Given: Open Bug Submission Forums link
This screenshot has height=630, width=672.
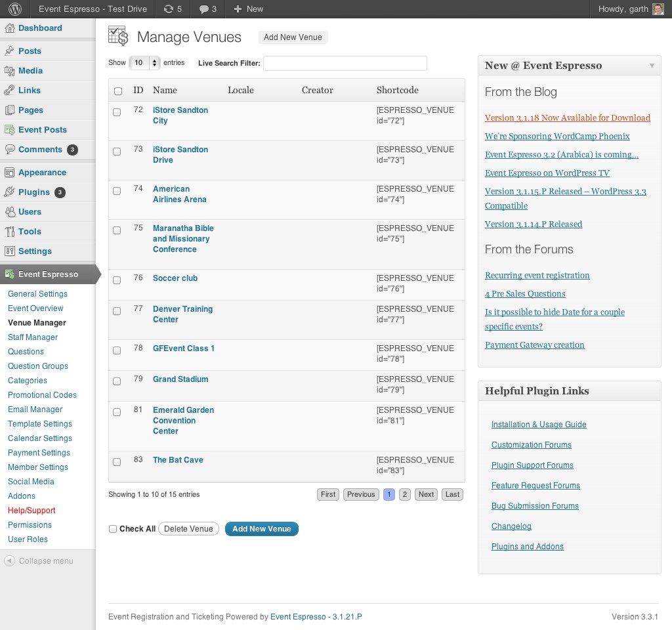Looking at the screenshot, I should pyautogui.click(x=535, y=506).
